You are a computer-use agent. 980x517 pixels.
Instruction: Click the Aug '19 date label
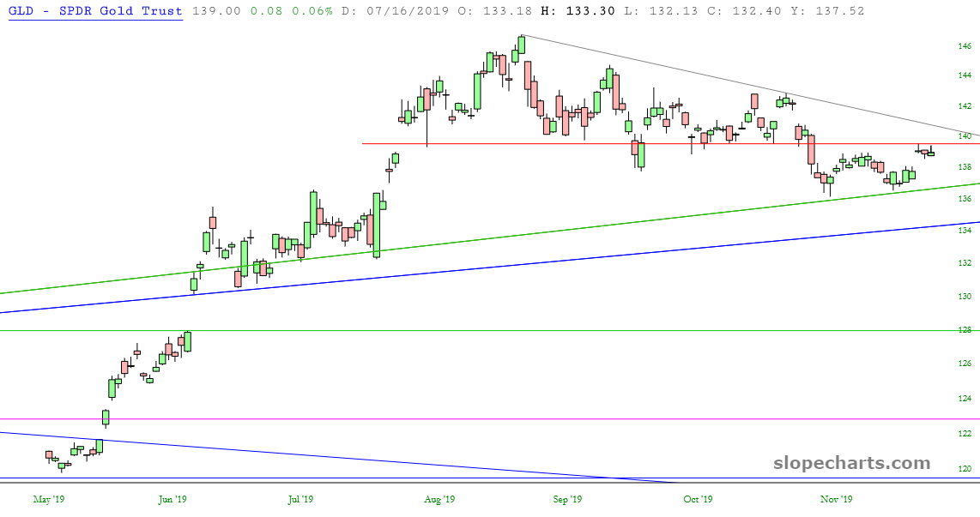pos(439,499)
